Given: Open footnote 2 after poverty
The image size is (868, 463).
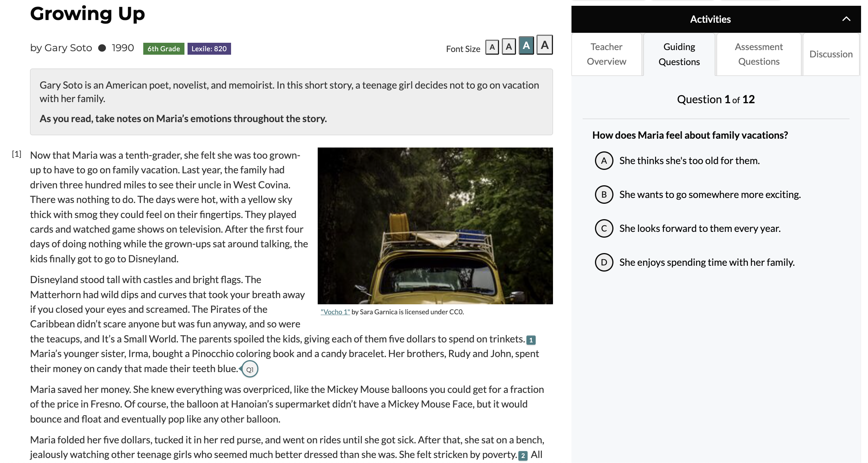Looking at the screenshot, I should 523,456.
